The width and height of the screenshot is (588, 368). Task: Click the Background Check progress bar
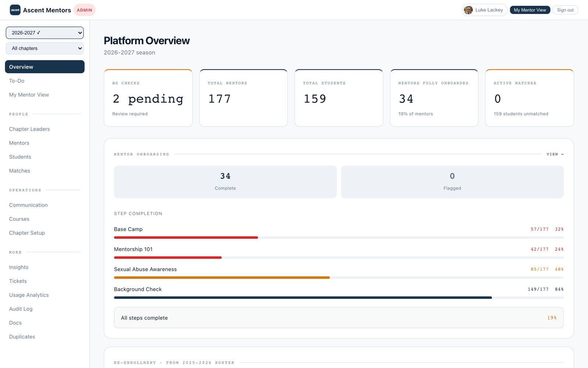pos(339,298)
